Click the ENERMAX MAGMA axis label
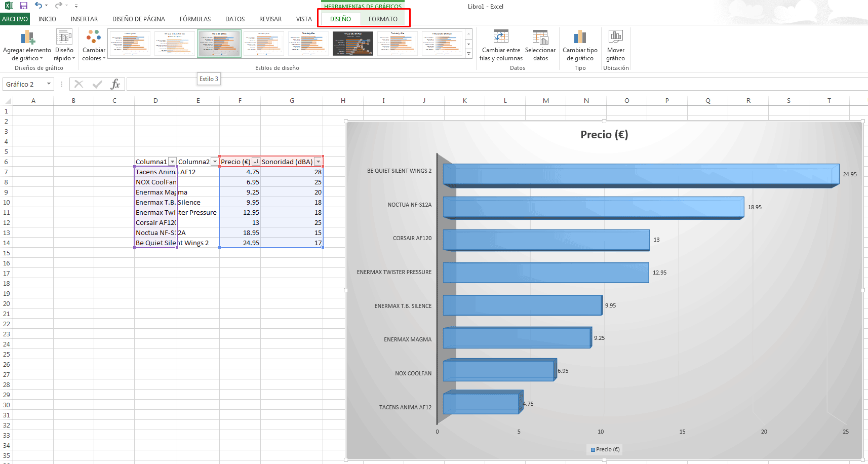Image resolution: width=868 pixels, height=464 pixels. 408,339
